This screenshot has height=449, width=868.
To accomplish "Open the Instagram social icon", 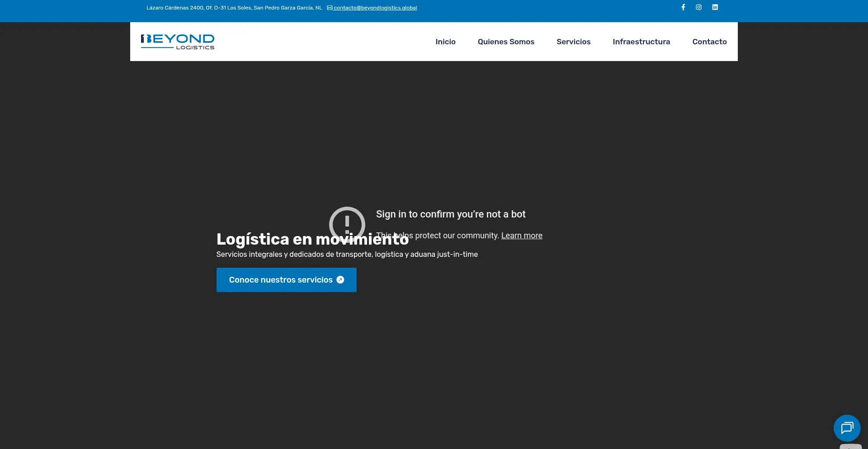I will 699,7.
